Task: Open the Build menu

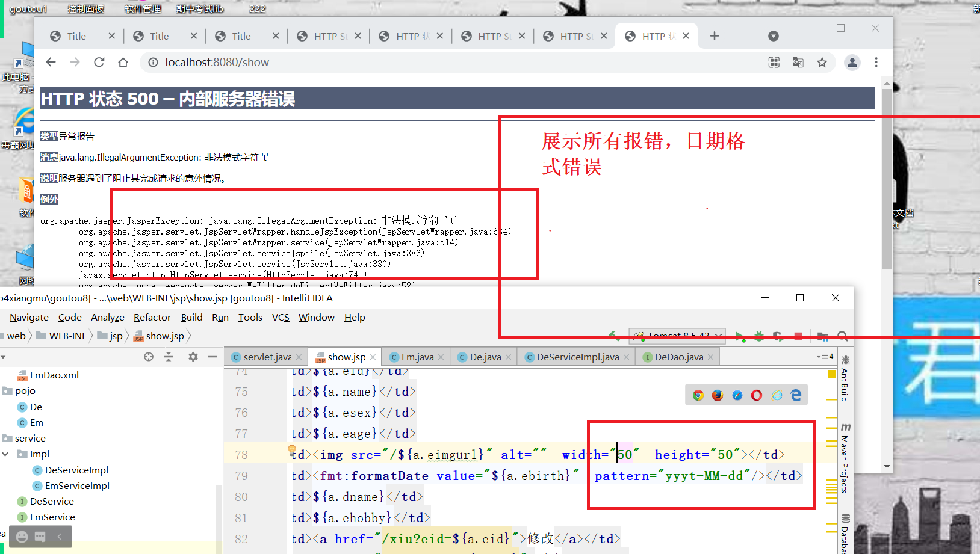Action: (191, 317)
